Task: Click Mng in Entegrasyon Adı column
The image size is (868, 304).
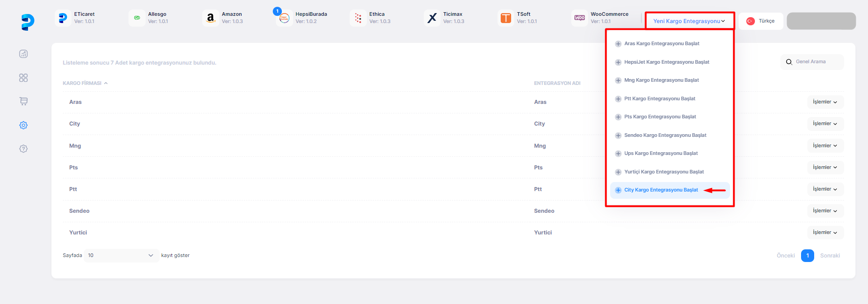Action: coord(540,146)
